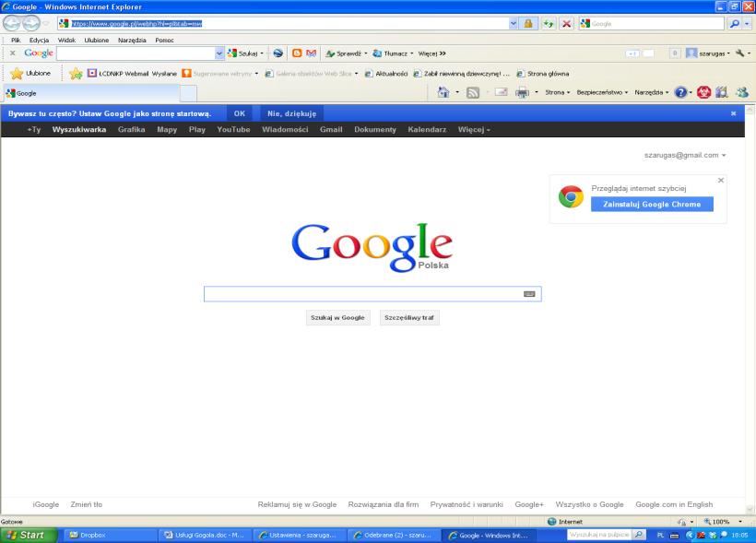756x543 pixels.
Task: Open the Edycja menu
Action: 39,40
